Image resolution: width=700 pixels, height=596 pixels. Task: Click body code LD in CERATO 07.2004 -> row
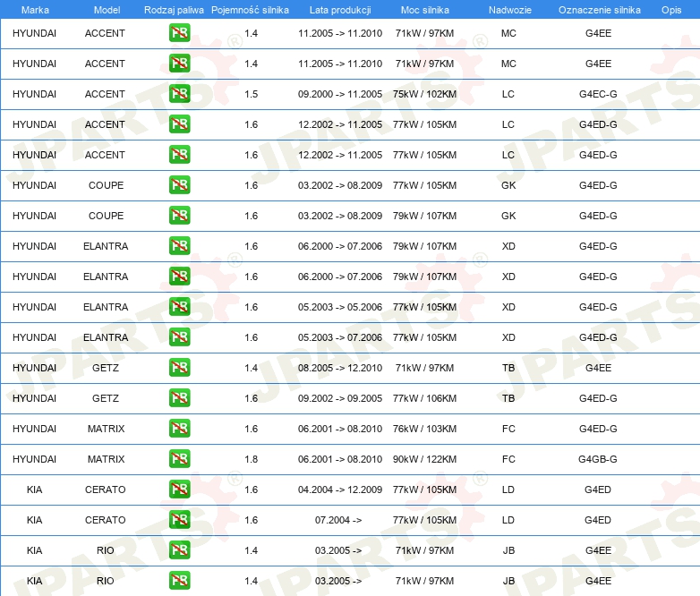tap(508, 520)
